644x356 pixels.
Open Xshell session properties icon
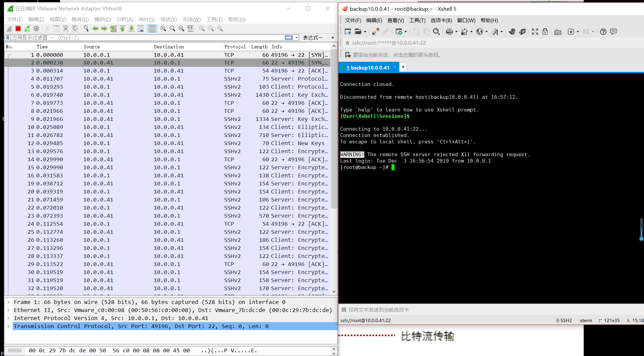click(x=398, y=32)
